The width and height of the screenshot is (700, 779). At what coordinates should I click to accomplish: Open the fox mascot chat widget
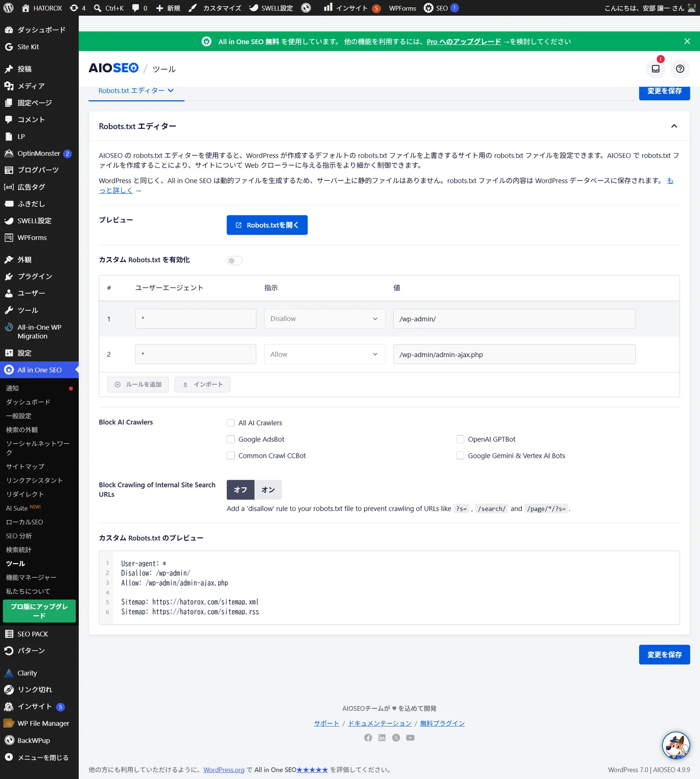coord(676,745)
